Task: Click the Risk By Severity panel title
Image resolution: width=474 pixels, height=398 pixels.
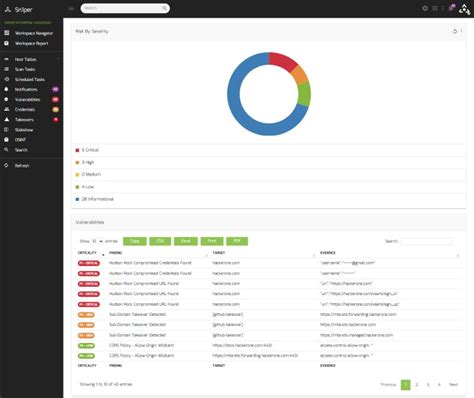Action: pos(92,31)
